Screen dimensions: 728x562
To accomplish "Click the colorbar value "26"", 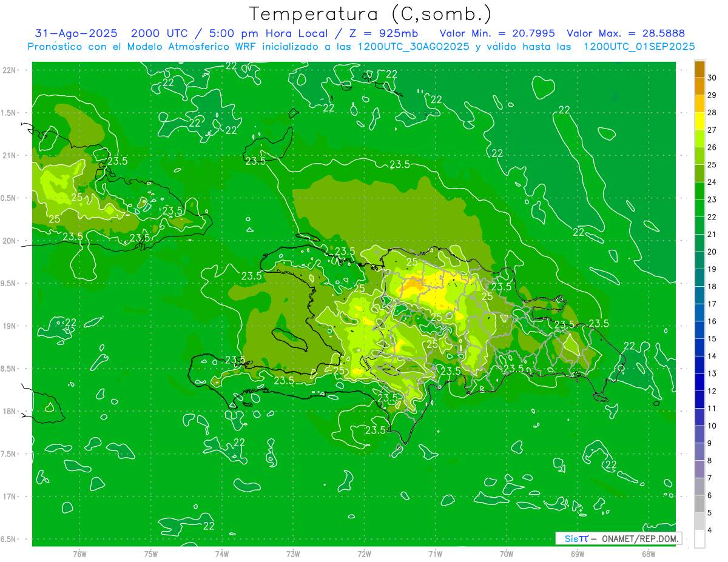I will pyautogui.click(x=712, y=147).
